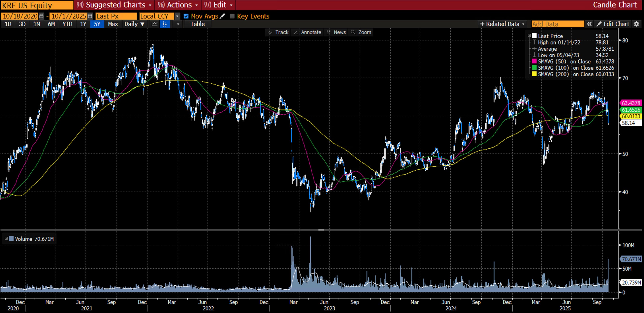Select candle chart type icon
The height and width of the screenshot is (313, 644).
point(165,24)
